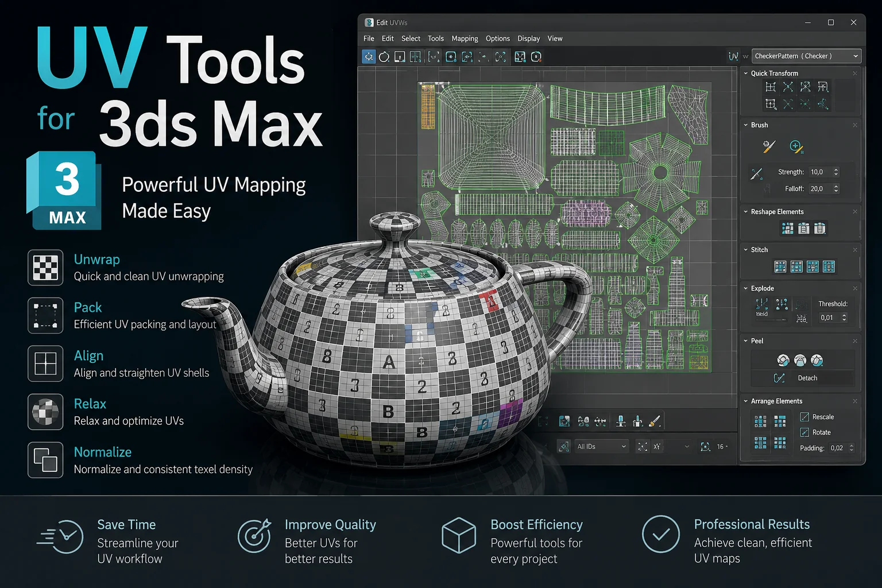Click the last top-toolbar icon with red dot
The height and width of the screenshot is (588, 882).
click(x=536, y=57)
